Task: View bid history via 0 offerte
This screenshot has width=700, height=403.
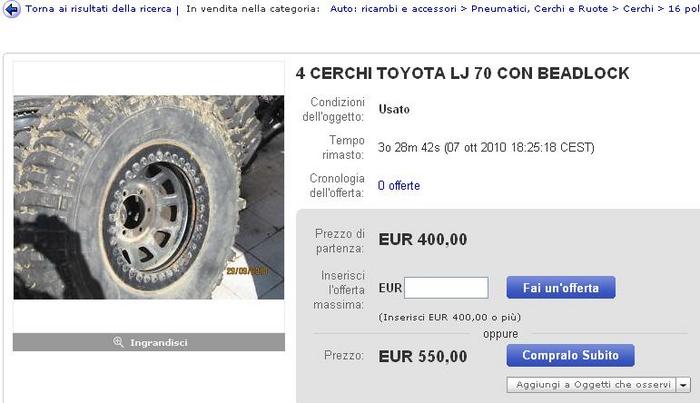Action: tap(399, 186)
